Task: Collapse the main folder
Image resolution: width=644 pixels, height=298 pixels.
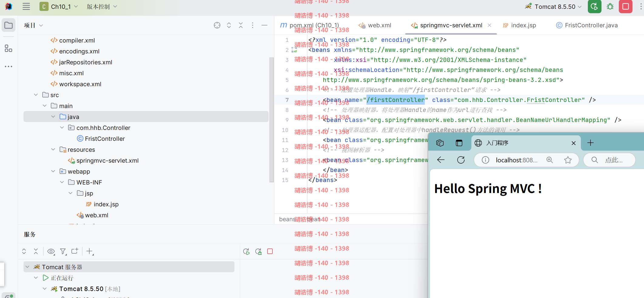Action: (x=45, y=106)
